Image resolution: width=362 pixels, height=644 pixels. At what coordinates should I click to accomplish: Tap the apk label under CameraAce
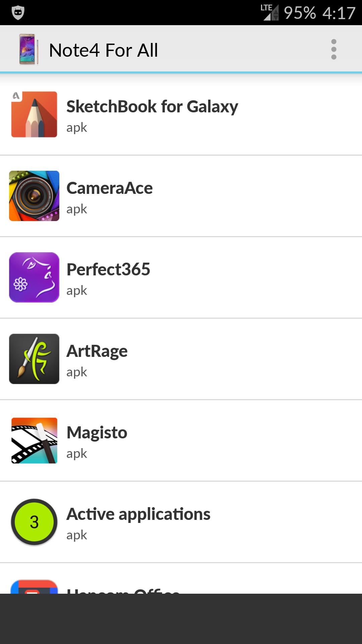coord(77,209)
